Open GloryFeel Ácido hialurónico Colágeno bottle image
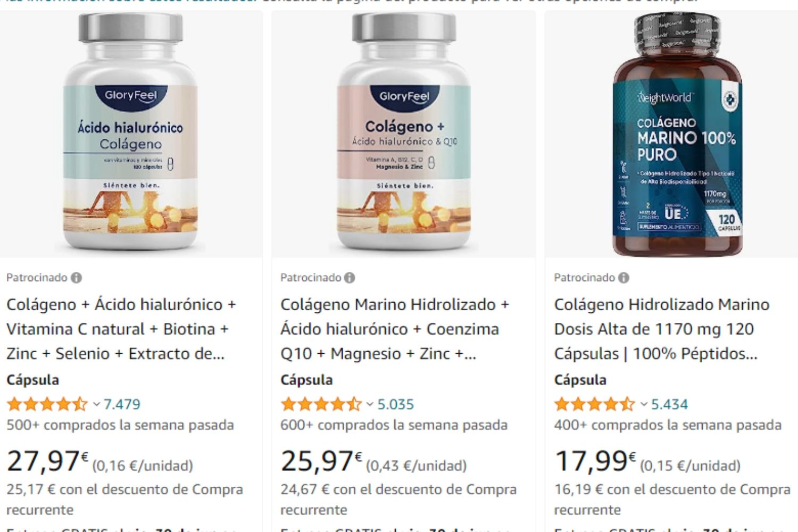Screen dimensions: 798x532 coord(131,133)
